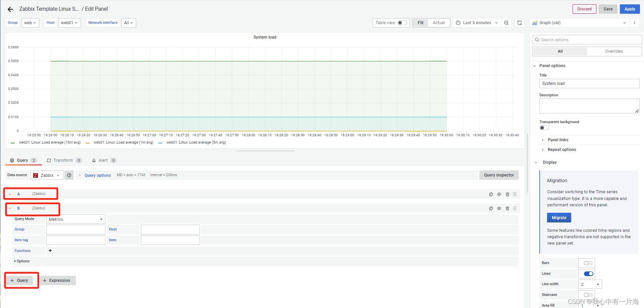Click the Description text area
Image resolution: width=644 pixels, height=308 pixels.
(589, 106)
